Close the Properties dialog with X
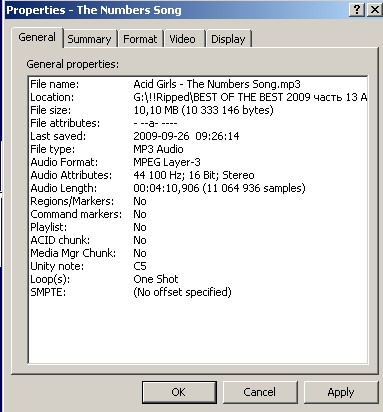Image resolution: width=383 pixels, height=412 pixels. coord(374,10)
